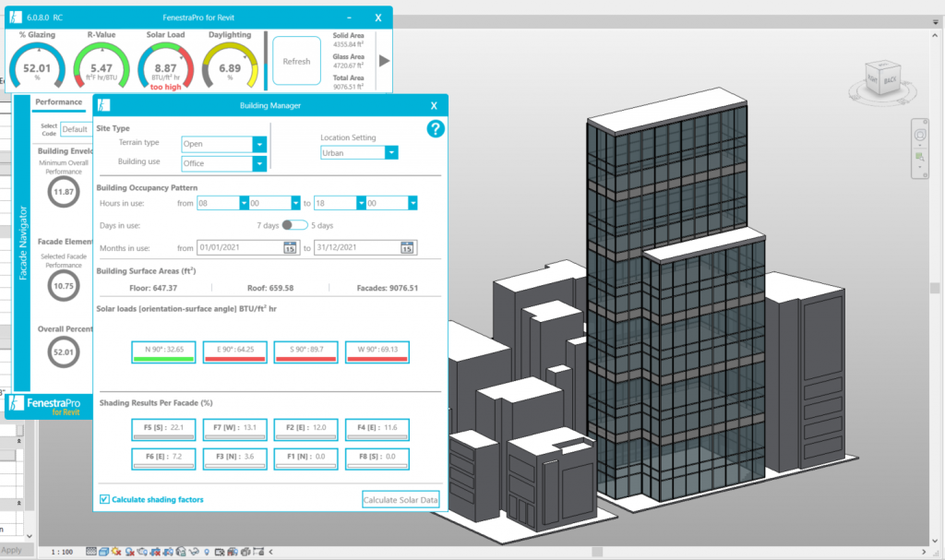The width and height of the screenshot is (945, 560).
Task: Click the horizontal scrollbar thumb of the 3D view
Action: click(x=597, y=552)
